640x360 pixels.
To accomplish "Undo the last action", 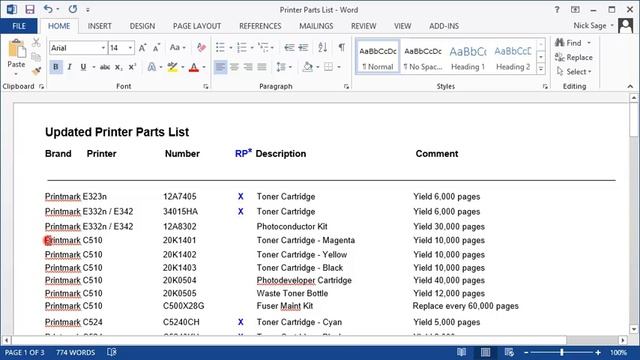I will click(x=48, y=9).
